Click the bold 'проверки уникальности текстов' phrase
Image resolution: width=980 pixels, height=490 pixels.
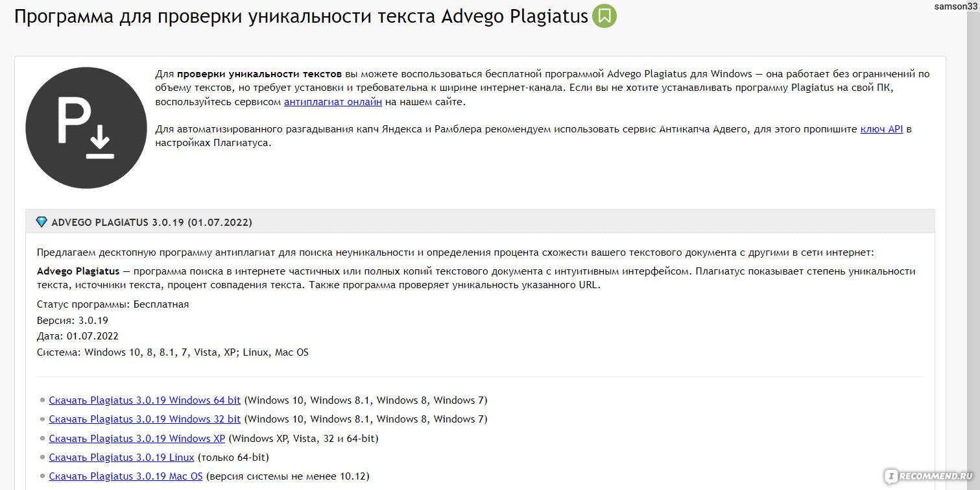(259, 74)
